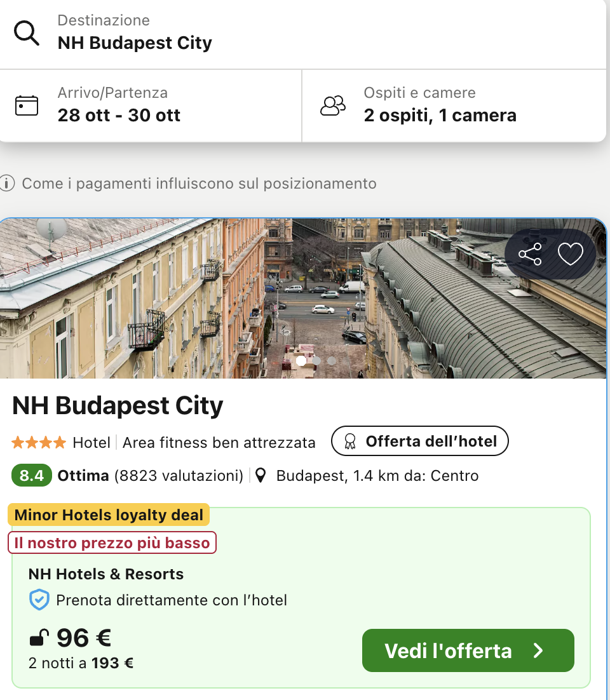Click the Minor Hotels loyalty deal tag
The height and width of the screenshot is (700, 610).
[x=109, y=515]
